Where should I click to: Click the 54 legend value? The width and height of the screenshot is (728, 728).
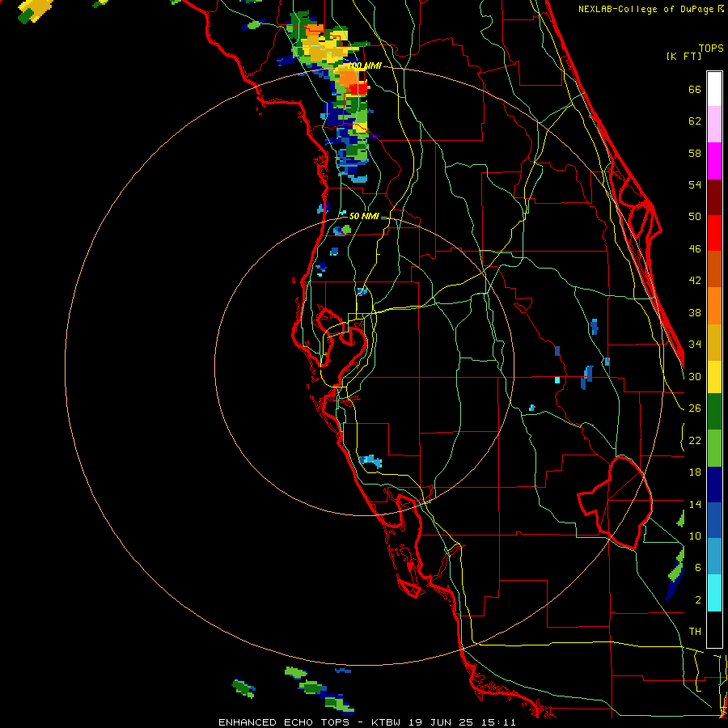pos(695,184)
